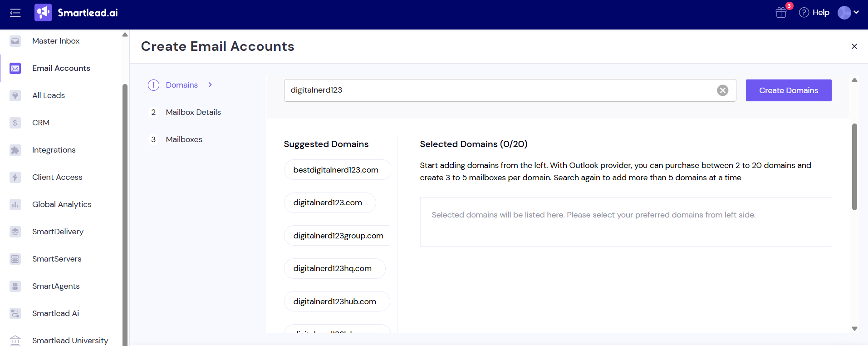Viewport: 868px width, 346px height.
Task: Add digitalnerd123.com suggested domain
Action: (x=330, y=203)
